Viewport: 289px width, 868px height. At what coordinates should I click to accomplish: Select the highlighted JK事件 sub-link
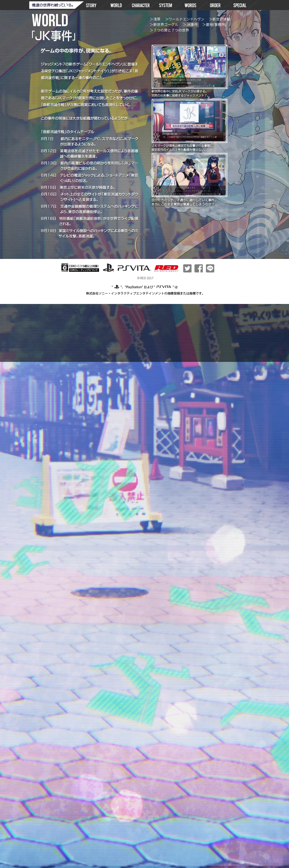coord(190,25)
